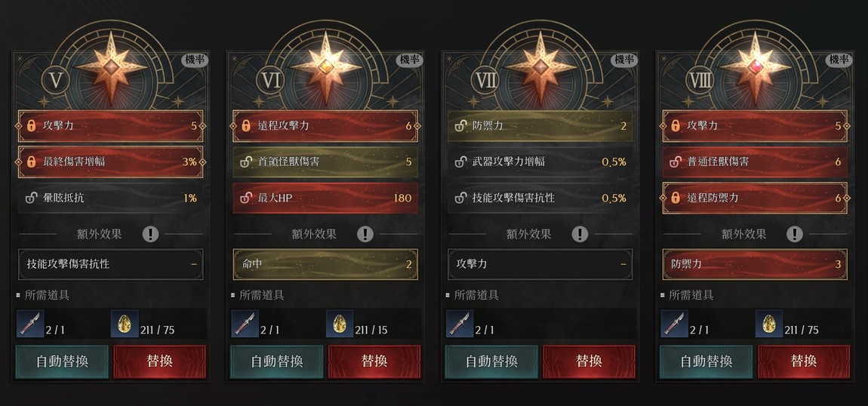This screenshot has width=868, height=406.
Task: Lock the 暈眩抵抗 stat row
Action: coord(32,198)
